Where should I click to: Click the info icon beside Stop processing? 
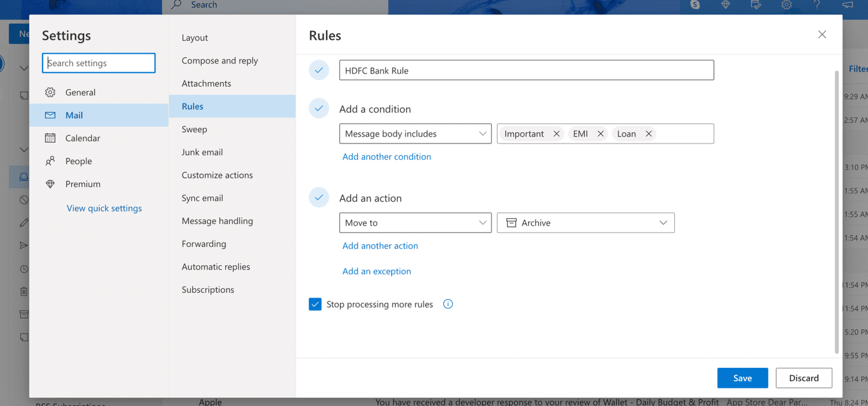coord(448,304)
